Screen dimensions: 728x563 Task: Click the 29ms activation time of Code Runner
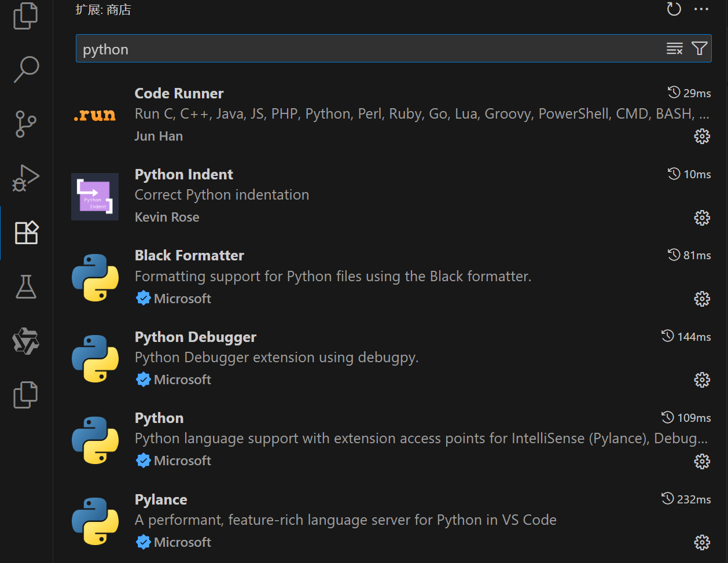[689, 93]
